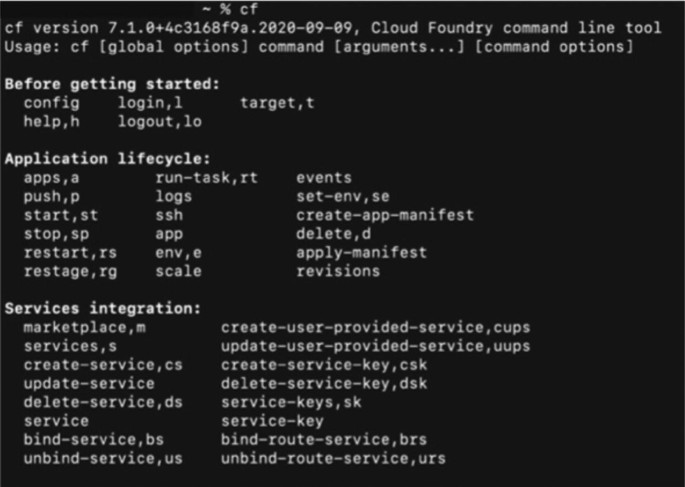
Task: Click the 'push,p' command entry
Action: (51, 196)
